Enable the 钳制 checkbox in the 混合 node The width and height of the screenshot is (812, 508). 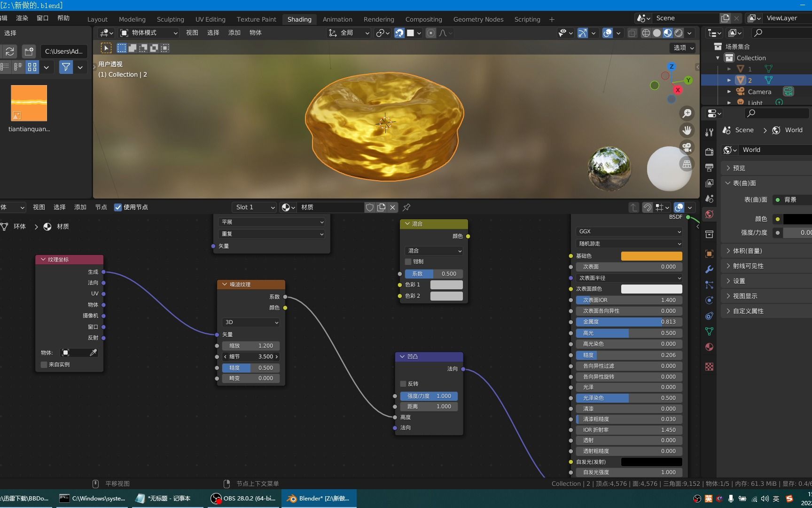click(x=408, y=262)
